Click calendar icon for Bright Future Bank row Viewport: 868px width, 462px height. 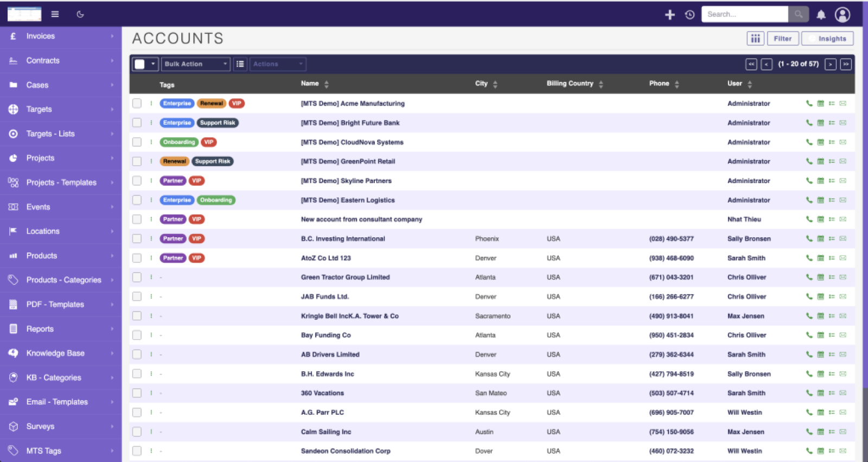point(820,123)
